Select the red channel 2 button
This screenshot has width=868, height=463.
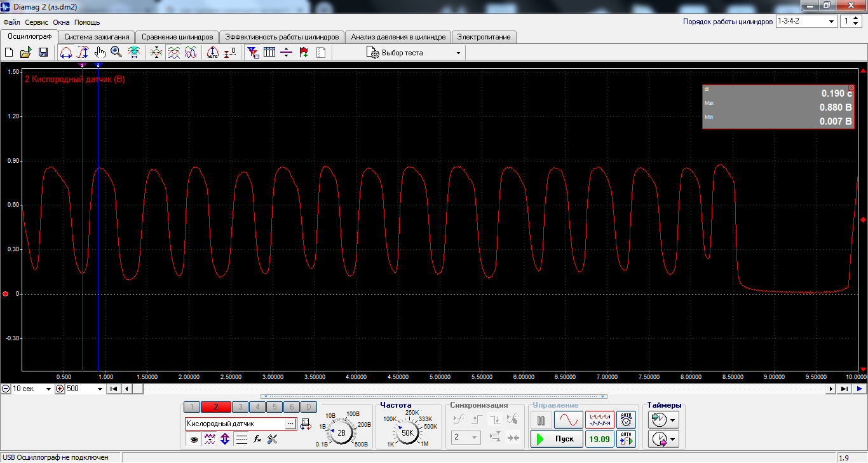215,407
